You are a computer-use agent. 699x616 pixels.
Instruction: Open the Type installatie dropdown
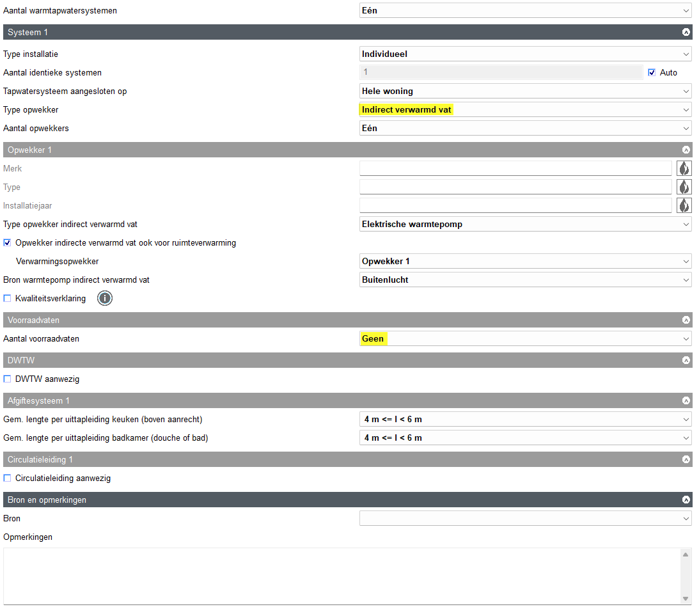[x=525, y=54]
